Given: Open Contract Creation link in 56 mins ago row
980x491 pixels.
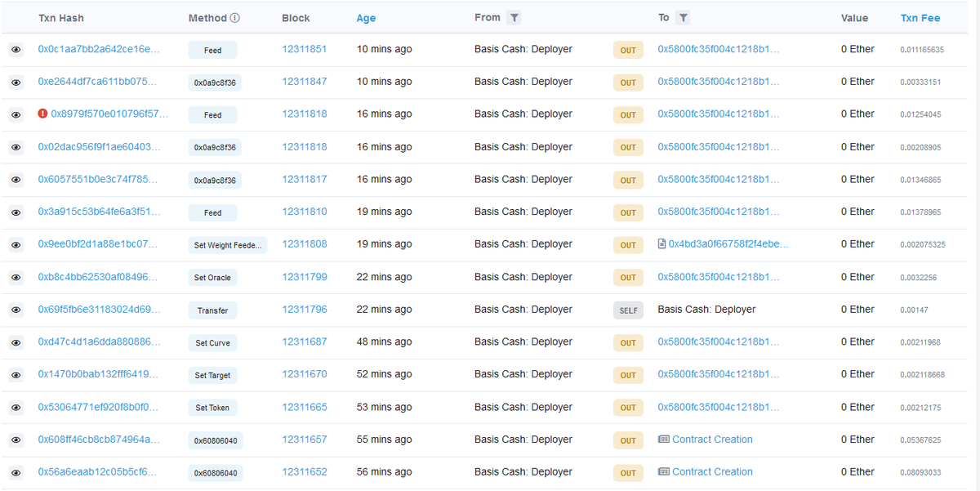Looking at the screenshot, I should point(712,472).
